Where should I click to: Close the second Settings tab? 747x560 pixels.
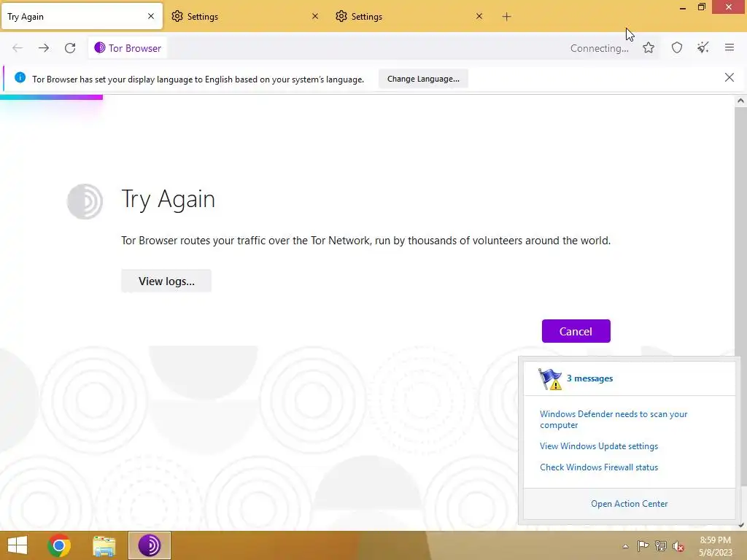[x=479, y=16]
